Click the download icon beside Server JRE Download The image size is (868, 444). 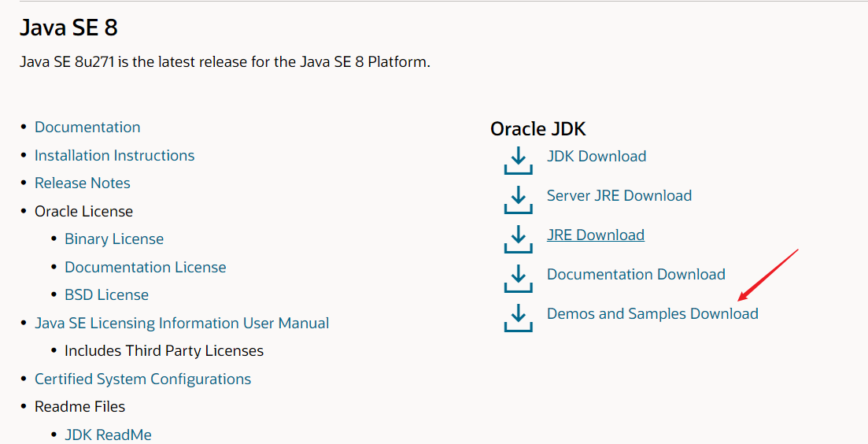coord(518,200)
